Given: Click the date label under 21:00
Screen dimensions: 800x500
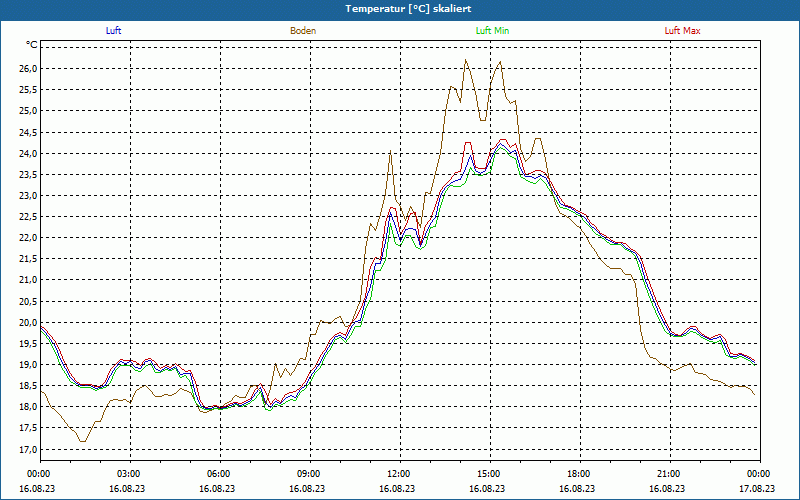Looking at the screenshot, I should tap(667, 488).
